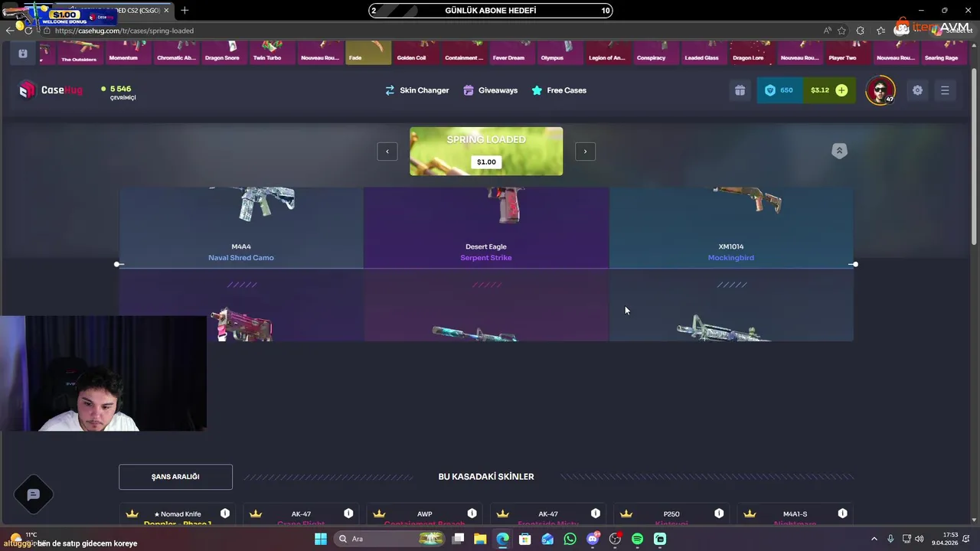The height and width of the screenshot is (551, 980).
Task: Open File Explorer from taskbar
Action: pos(480,539)
